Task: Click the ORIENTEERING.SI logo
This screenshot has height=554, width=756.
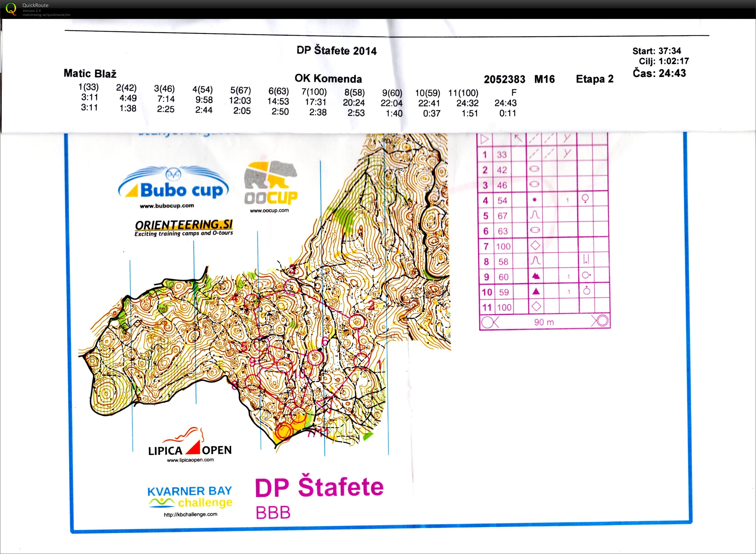Action: (x=184, y=228)
